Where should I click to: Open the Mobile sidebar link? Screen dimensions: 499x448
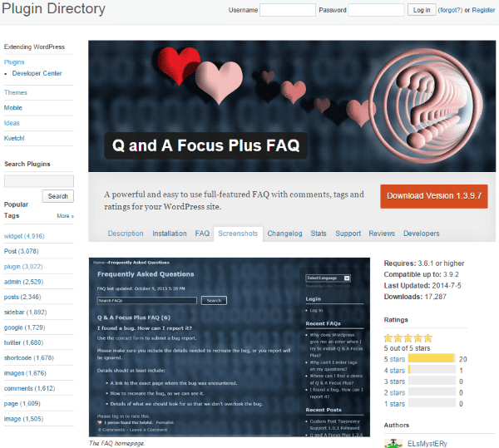13,108
